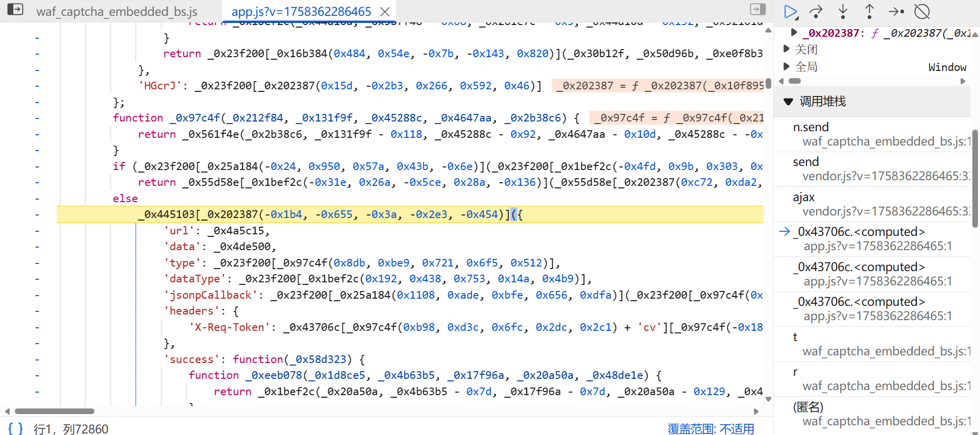Expand the _0x202387 scope variable

(794, 33)
